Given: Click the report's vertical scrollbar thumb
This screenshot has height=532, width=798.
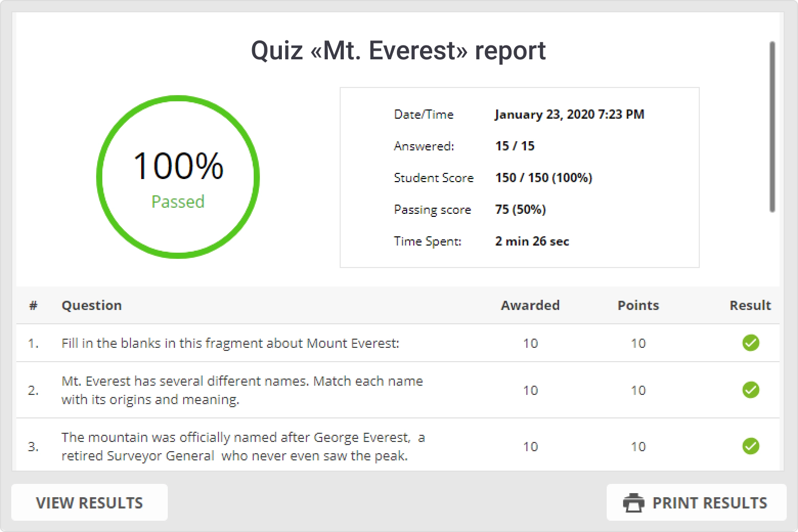Looking at the screenshot, I should click(772, 126).
